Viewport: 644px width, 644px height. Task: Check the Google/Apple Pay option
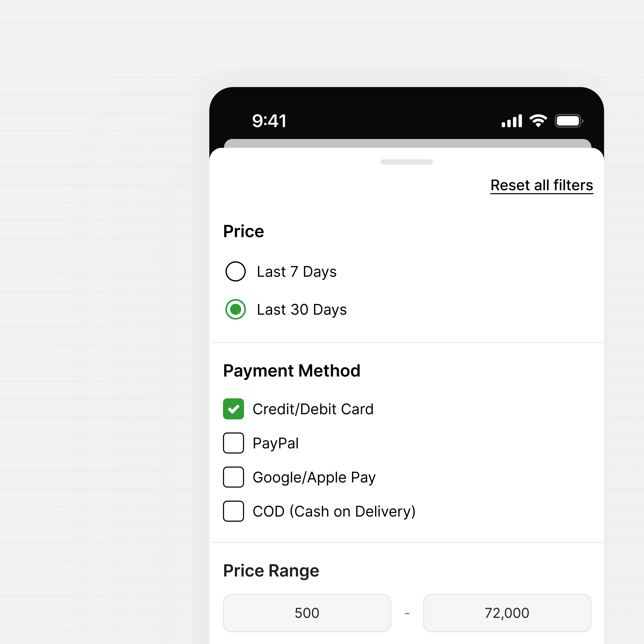click(233, 477)
